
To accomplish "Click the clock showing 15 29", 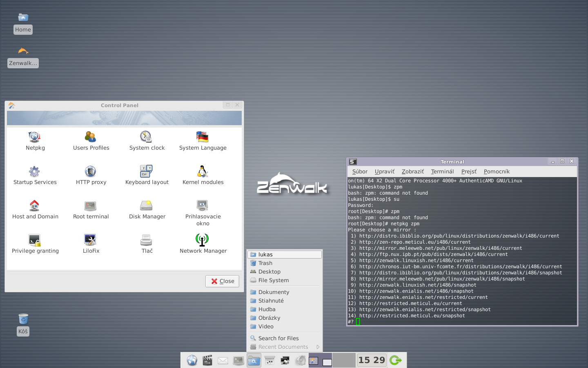I will point(372,360).
